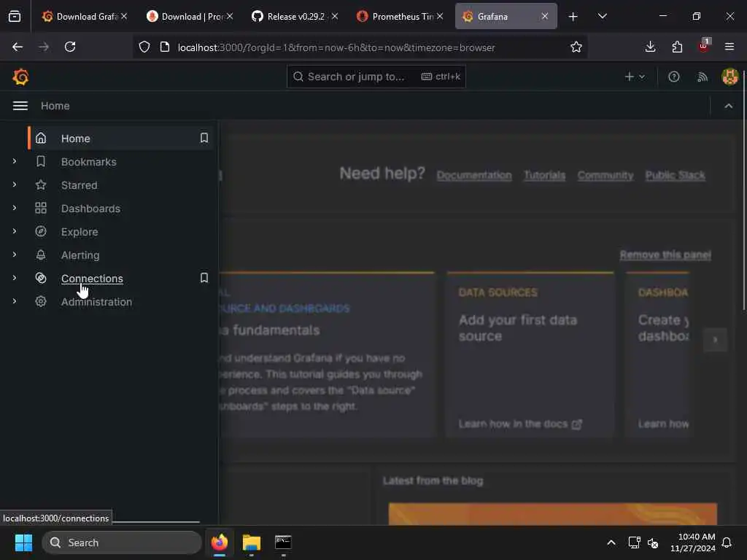Click the Connections icon in sidebar
Viewport: 747px width, 560px height.
click(41, 278)
